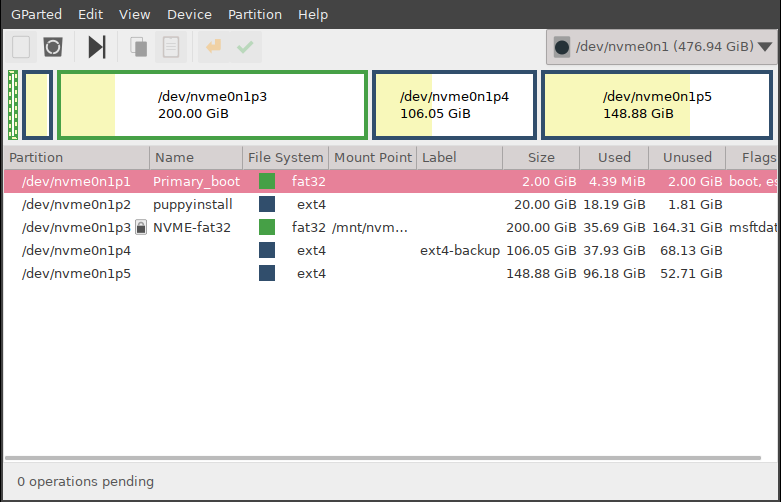Image resolution: width=781 pixels, height=502 pixels.
Task: Click the Copy partition toolbar icon
Action: coord(138,47)
